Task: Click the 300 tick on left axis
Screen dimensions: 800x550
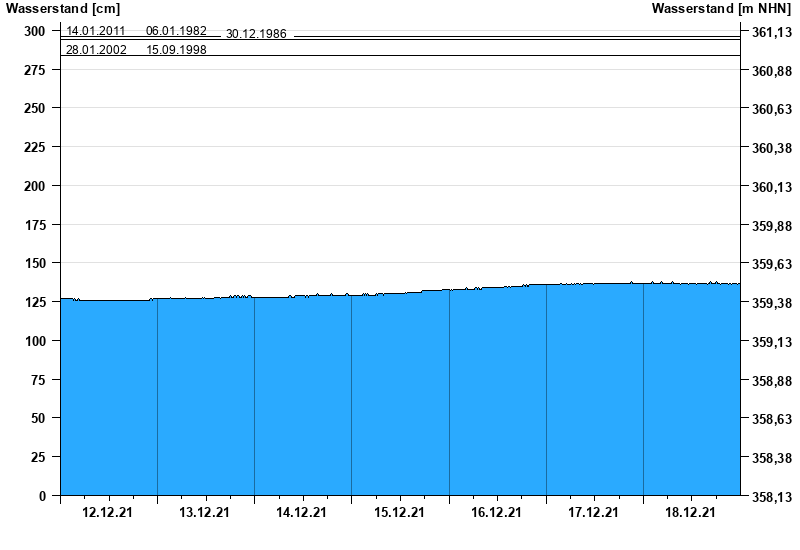Action: click(x=35, y=31)
